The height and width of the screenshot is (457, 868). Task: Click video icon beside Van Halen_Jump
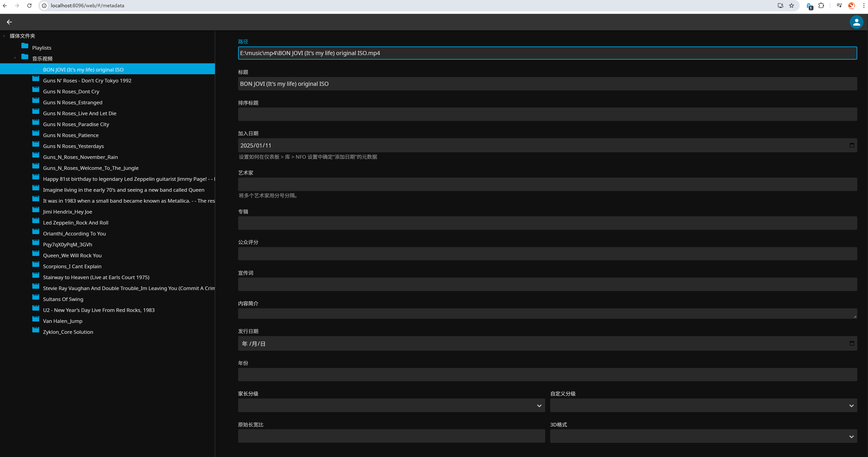coord(36,319)
